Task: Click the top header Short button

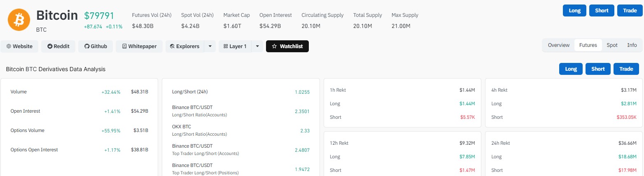Action: coord(602,11)
